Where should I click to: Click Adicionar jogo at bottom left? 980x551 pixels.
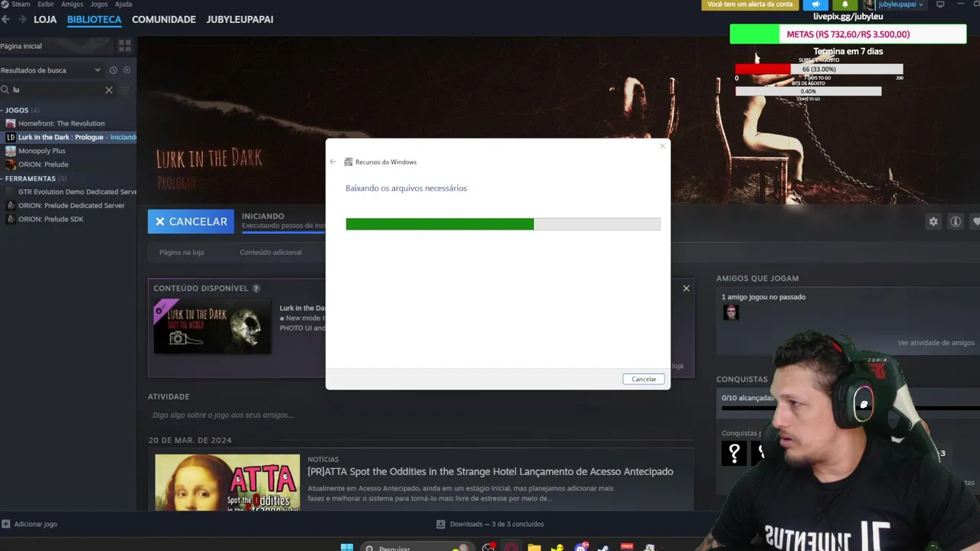[x=29, y=524]
